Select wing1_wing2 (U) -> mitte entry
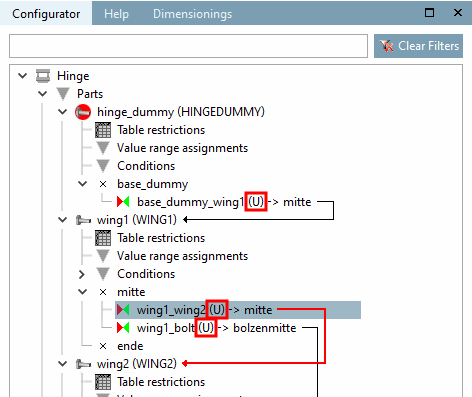Screen dimensions: 472x397 238,310
